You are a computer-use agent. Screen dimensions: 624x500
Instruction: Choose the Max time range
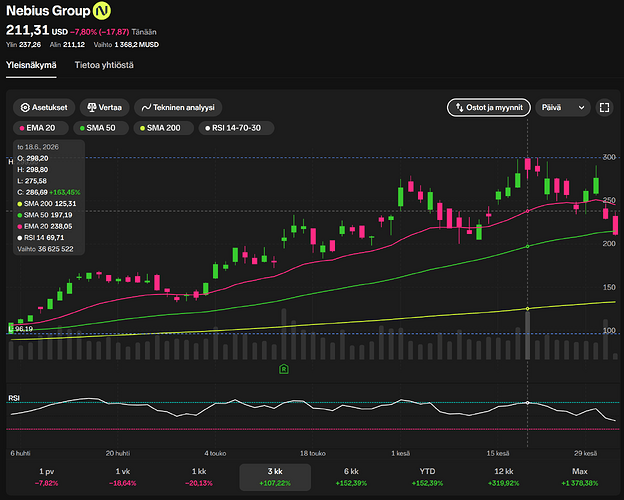click(x=580, y=477)
